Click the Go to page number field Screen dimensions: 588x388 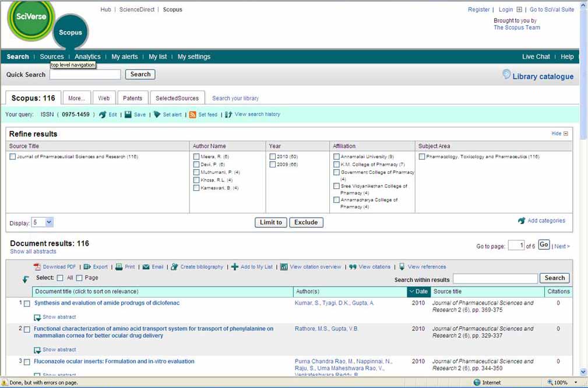[516, 245]
